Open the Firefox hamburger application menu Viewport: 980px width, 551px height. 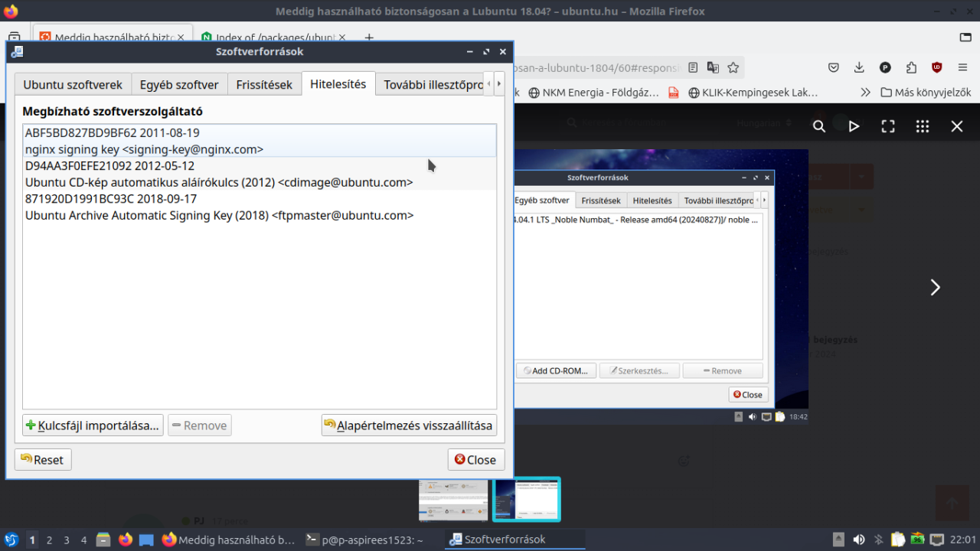963,67
